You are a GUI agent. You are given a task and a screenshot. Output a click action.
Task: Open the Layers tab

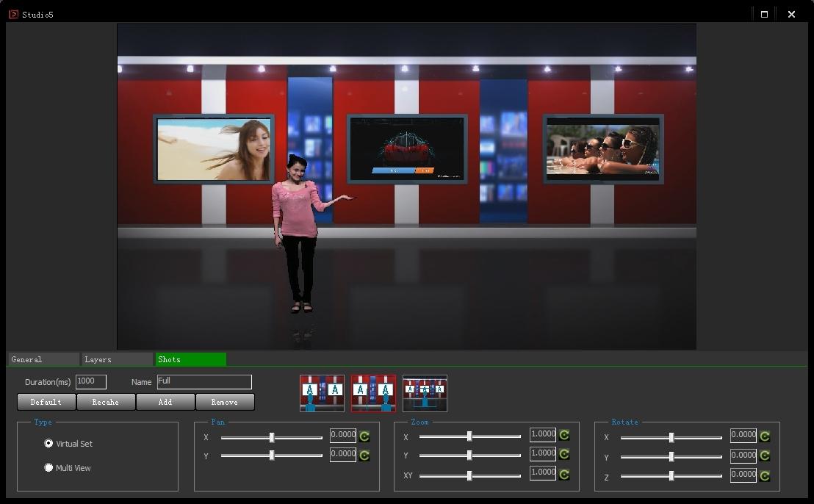[x=117, y=359]
